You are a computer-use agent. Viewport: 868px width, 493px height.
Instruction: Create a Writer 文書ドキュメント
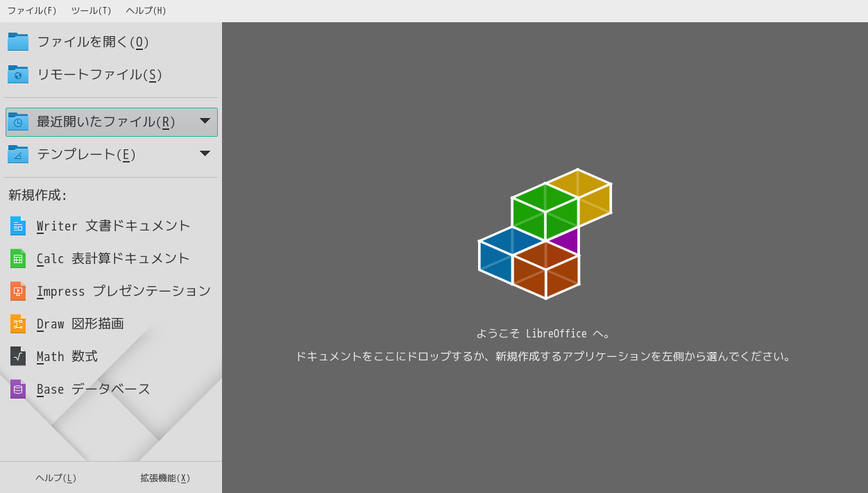pos(114,226)
